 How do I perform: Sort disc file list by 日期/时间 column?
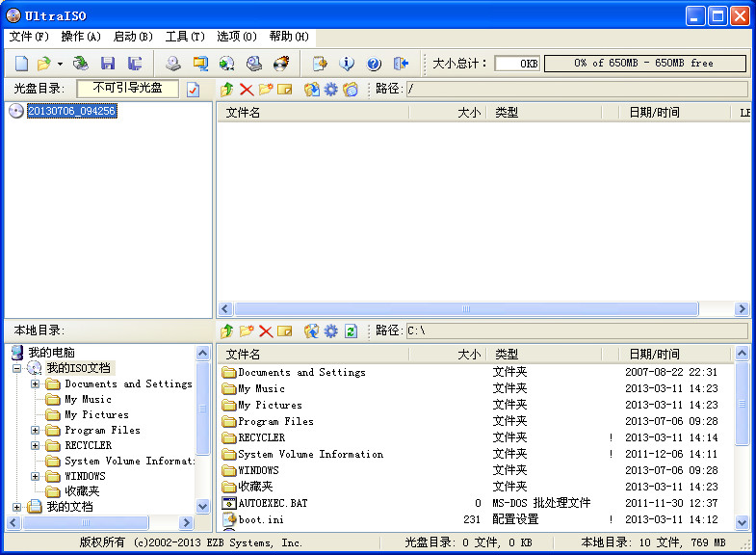point(674,113)
